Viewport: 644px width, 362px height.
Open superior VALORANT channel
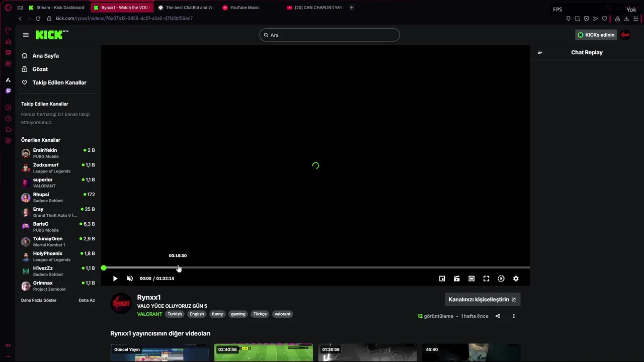click(58, 183)
